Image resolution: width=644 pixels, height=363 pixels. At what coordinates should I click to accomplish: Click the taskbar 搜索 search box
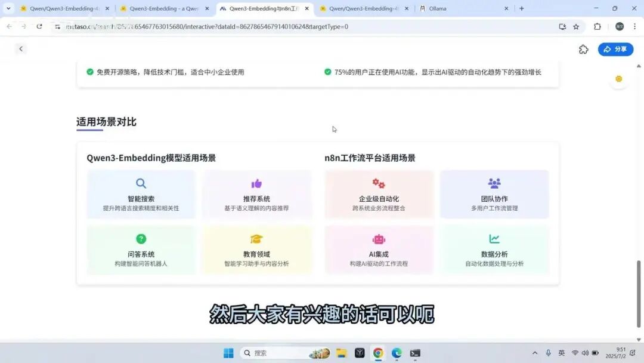[x=286, y=353]
